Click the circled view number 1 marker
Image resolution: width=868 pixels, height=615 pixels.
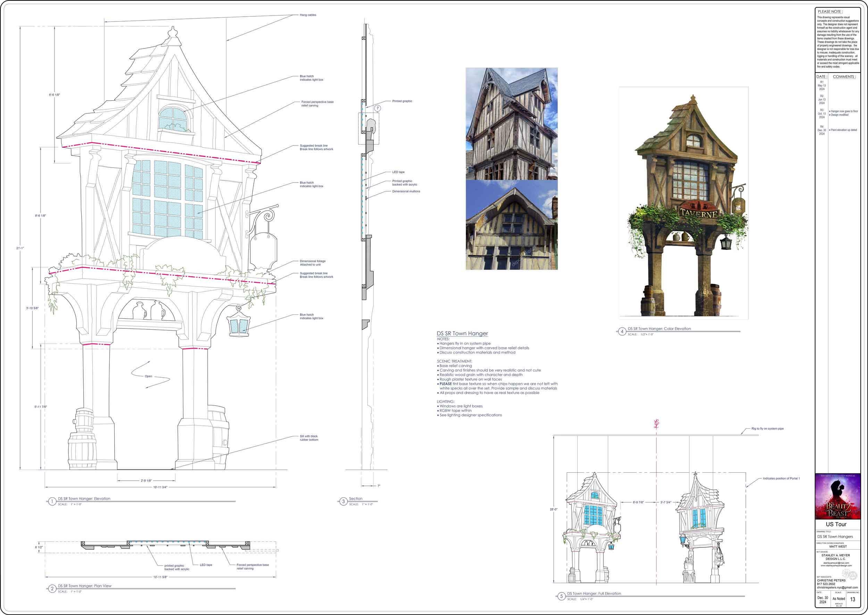tap(52, 502)
